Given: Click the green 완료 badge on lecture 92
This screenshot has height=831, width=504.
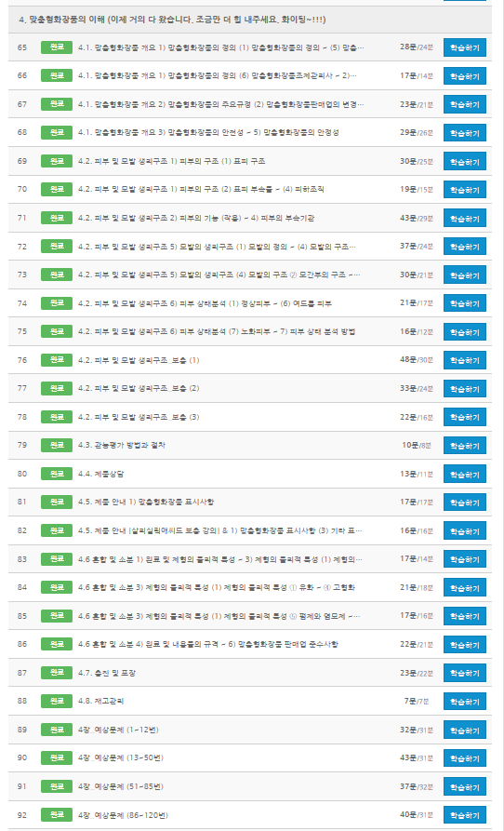Looking at the screenshot, I should coord(57,814).
